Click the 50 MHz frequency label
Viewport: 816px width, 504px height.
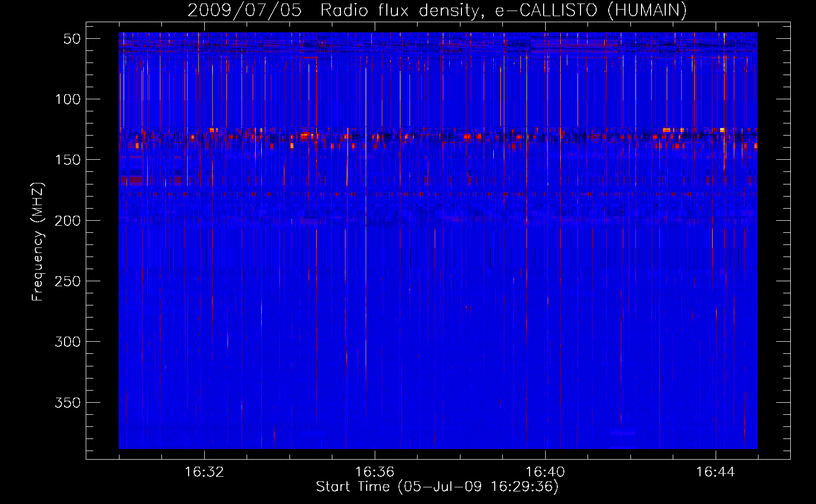pos(72,39)
